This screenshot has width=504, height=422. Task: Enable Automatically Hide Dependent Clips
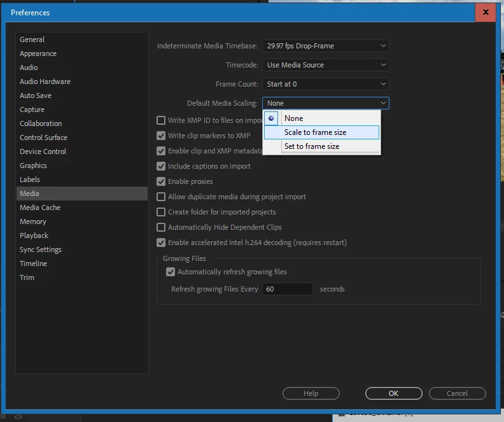(161, 227)
